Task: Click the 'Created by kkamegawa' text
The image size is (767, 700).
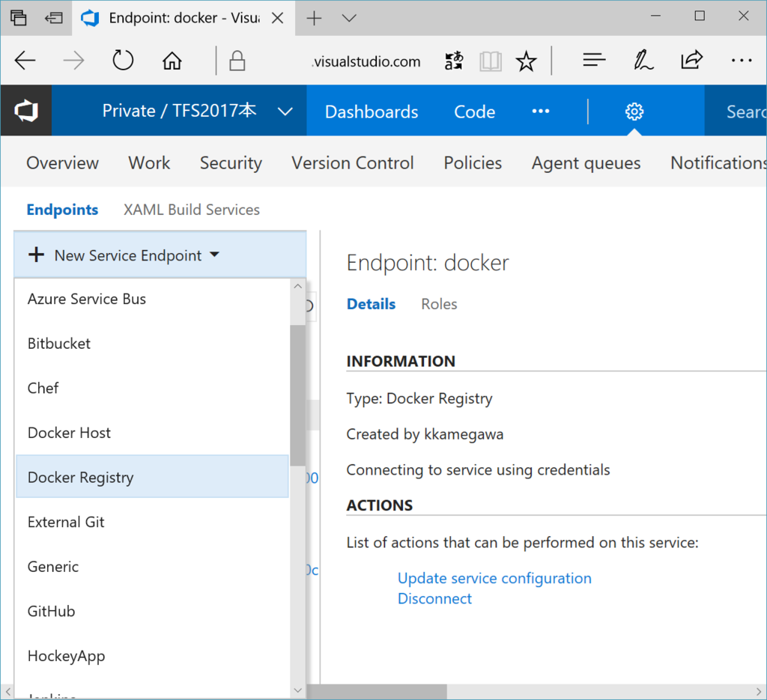Action: pyautogui.click(x=425, y=434)
